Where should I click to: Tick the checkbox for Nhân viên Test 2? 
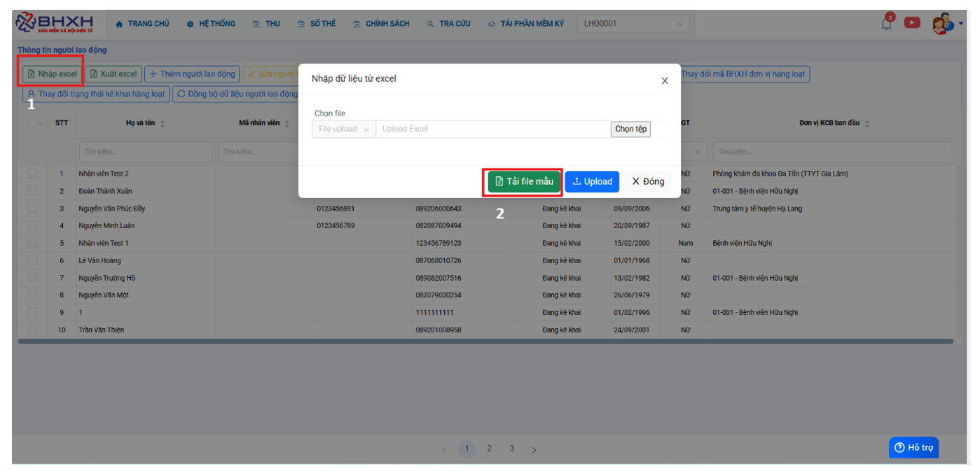point(32,174)
